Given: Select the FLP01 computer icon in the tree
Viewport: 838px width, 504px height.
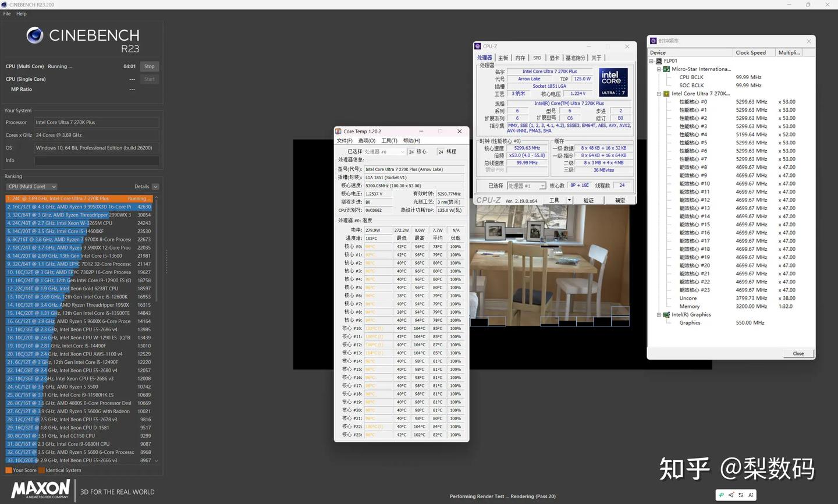Looking at the screenshot, I should pyautogui.click(x=659, y=61).
